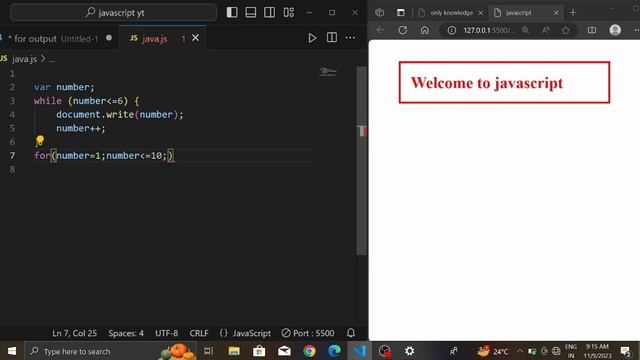Click the site information icon in the address bar
The width and height of the screenshot is (640, 360).
[451, 30]
